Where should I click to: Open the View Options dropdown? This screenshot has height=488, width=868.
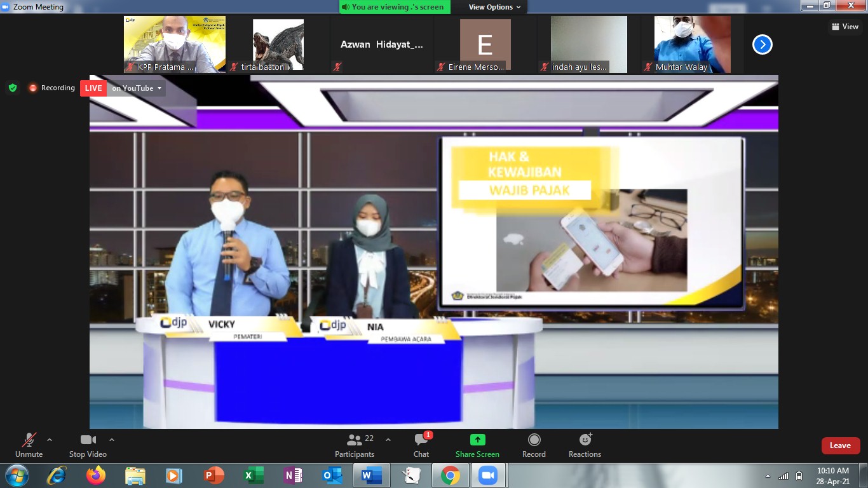pyautogui.click(x=494, y=7)
